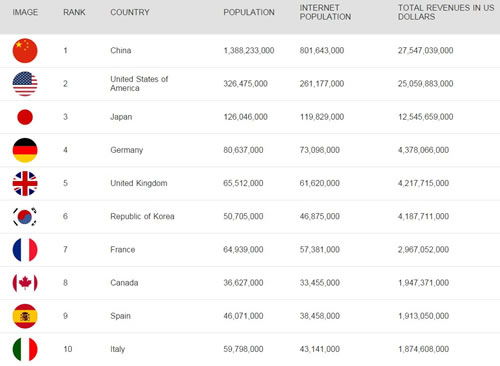Open the United States of America entry
The image size is (500, 366).
coord(139,84)
